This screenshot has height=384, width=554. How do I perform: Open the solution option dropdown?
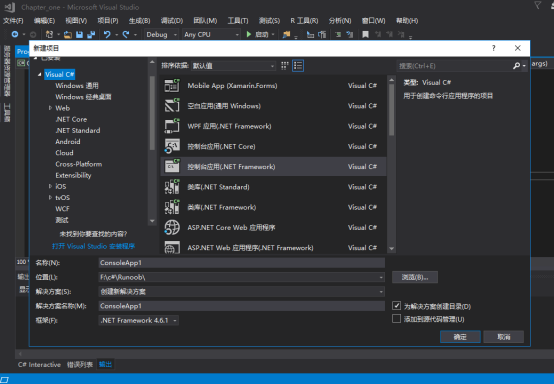coord(381,292)
